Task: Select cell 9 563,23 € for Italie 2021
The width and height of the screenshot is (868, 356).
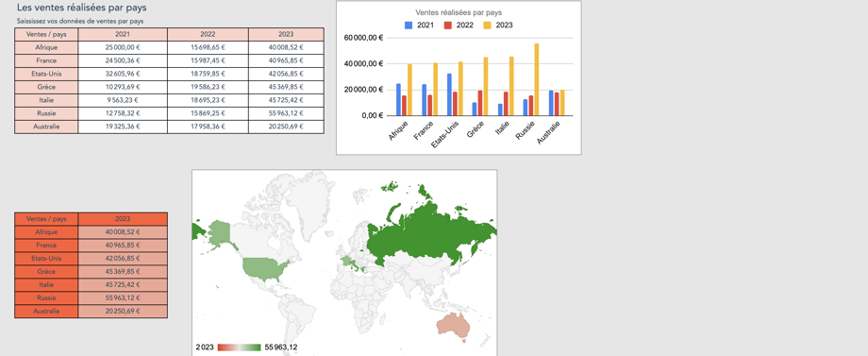Action: [123, 100]
